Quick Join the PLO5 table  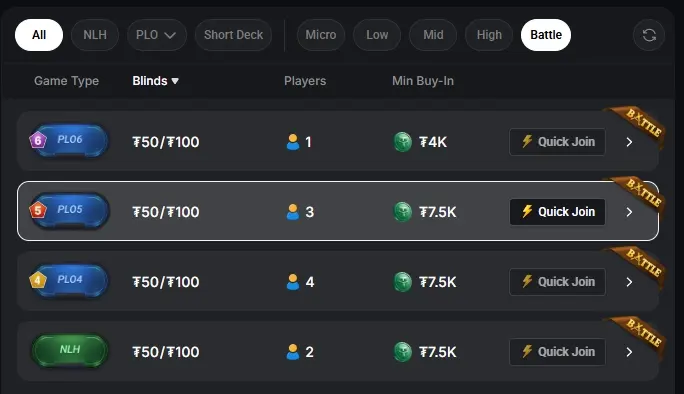click(x=557, y=212)
